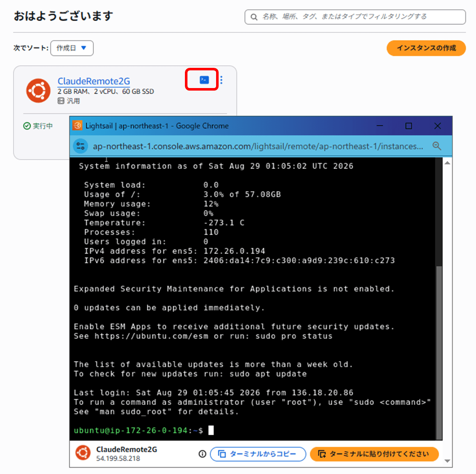Maximize the Lightsail Chrome window

pyautogui.click(x=409, y=126)
